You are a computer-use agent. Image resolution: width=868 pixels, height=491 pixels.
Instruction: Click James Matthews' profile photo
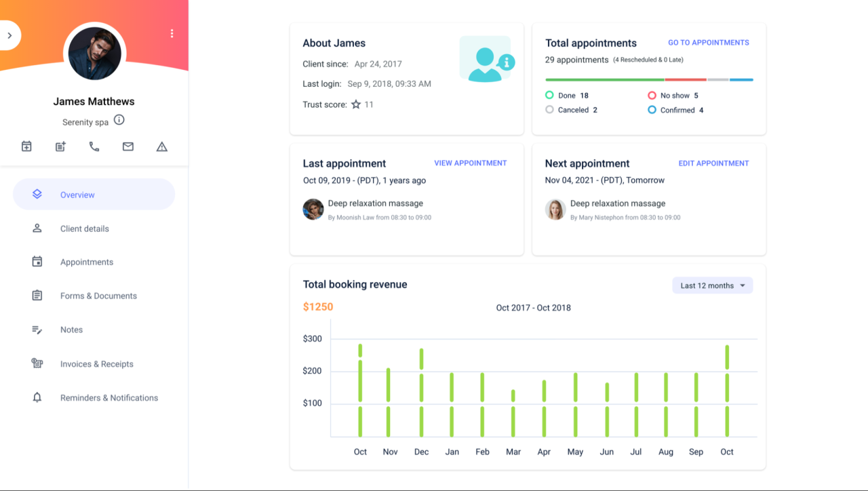pos(94,54)
